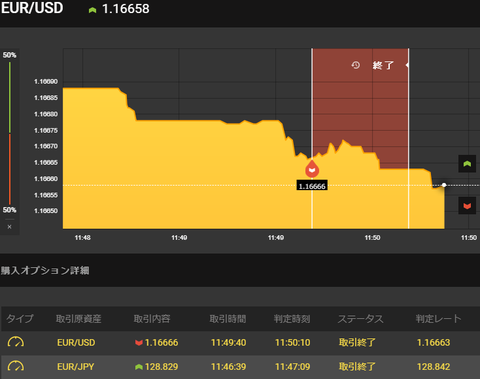Click expiry time 11:47:09
The height and width of the screenshot is (379, 480).
click(x=292, y=367)
